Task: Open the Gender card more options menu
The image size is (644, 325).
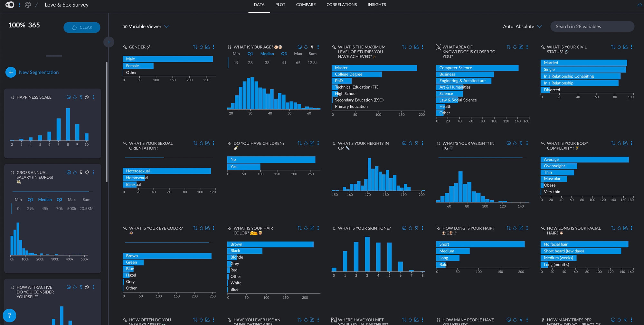Action: click(x=213, y=47)
